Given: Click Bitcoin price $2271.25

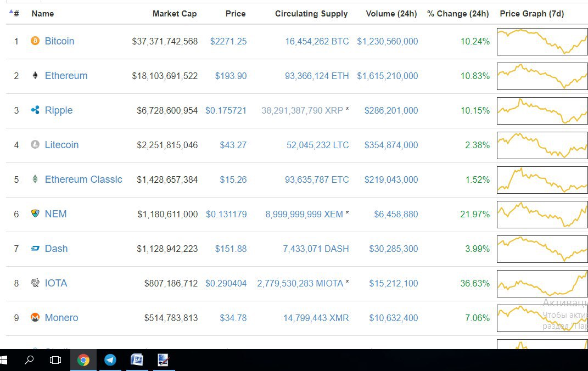Looking at the screenshot, I should pyautogui.click(x=228, y=41).
